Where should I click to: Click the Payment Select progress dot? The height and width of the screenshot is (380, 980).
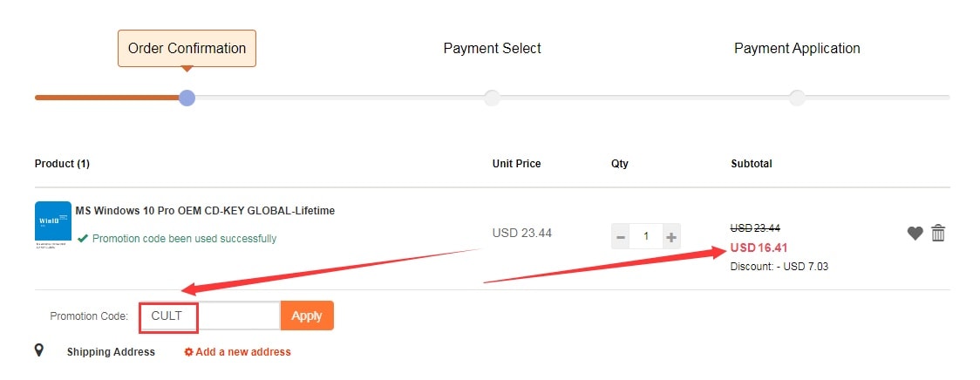click(x=492, y=97)
